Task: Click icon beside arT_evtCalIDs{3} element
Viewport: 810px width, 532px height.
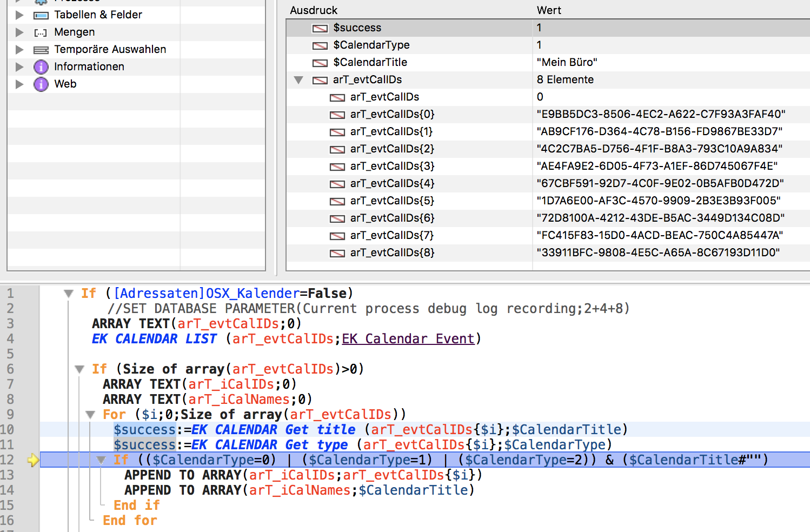Action: (x=337, y=167)
